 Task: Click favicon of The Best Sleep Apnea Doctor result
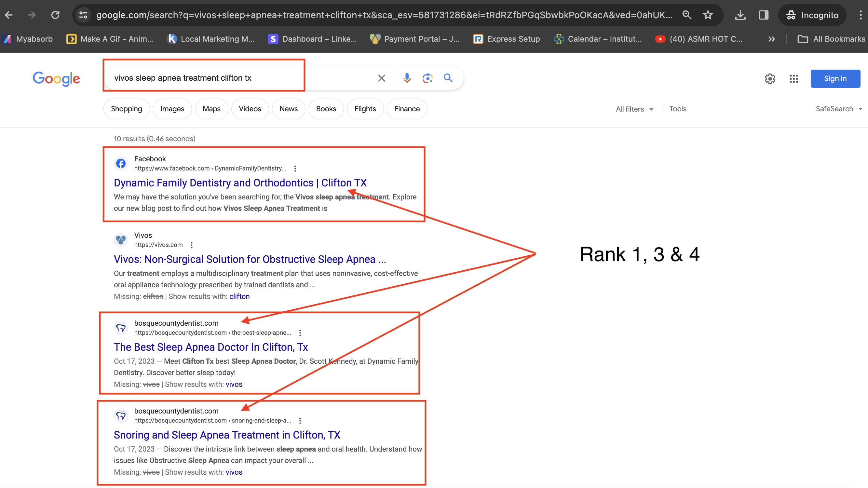pos(121,328)
